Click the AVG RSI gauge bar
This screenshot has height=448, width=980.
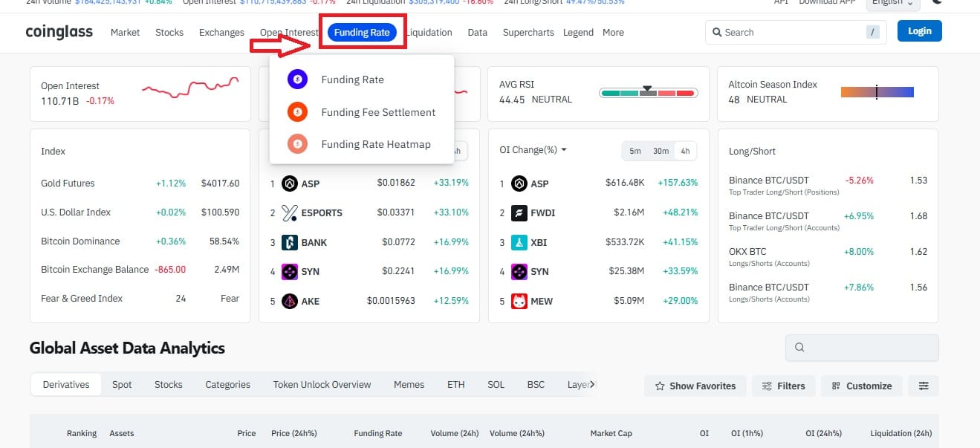pyautogui.click(x=647, y=93)
